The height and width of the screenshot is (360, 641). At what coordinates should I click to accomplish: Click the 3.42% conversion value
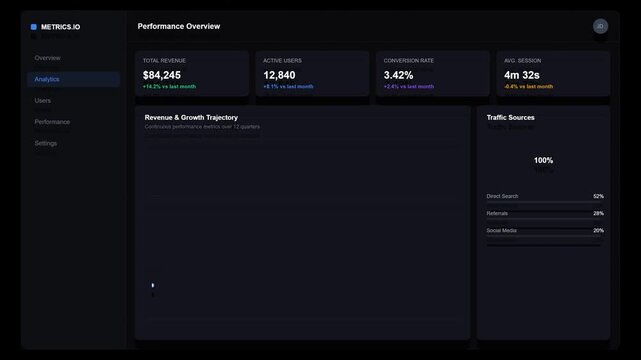tap(398, 75)
